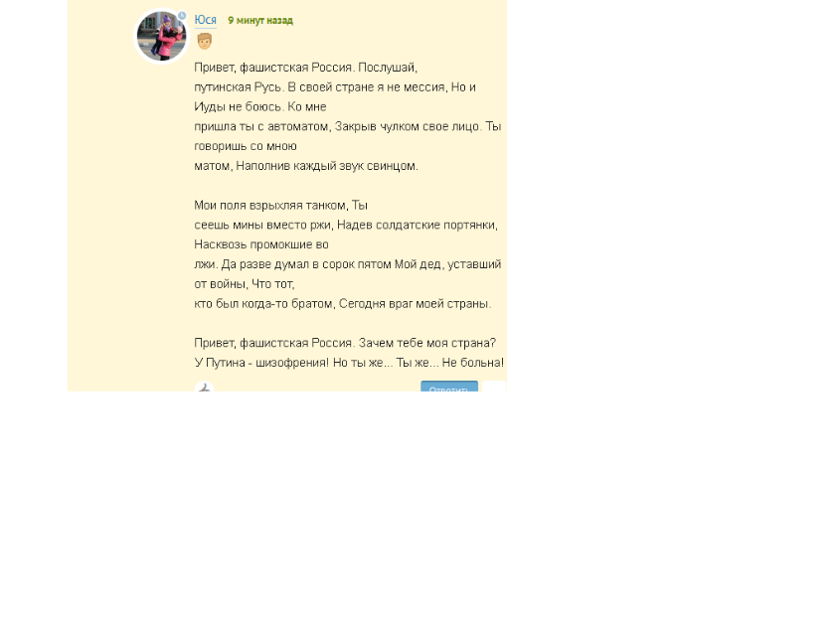Open the white options box beside Ответить
Viewport: 840px width, 630px height.
tap(494, 387)
